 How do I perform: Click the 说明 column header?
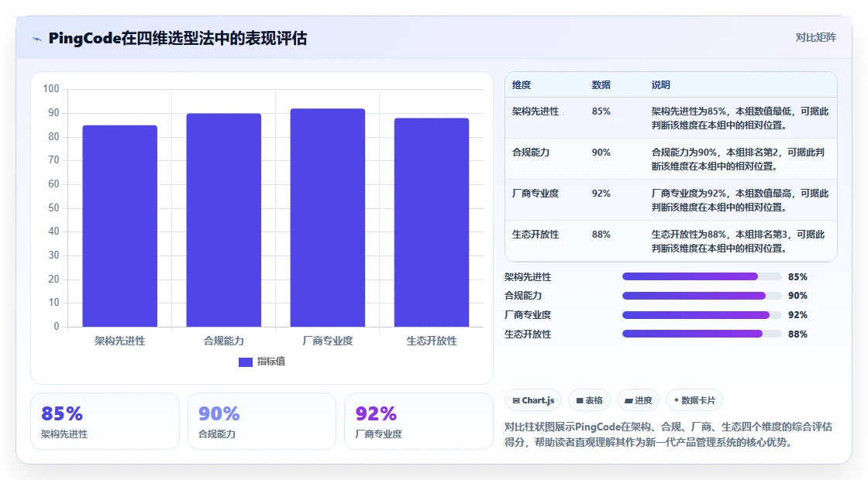coord(661,84)
